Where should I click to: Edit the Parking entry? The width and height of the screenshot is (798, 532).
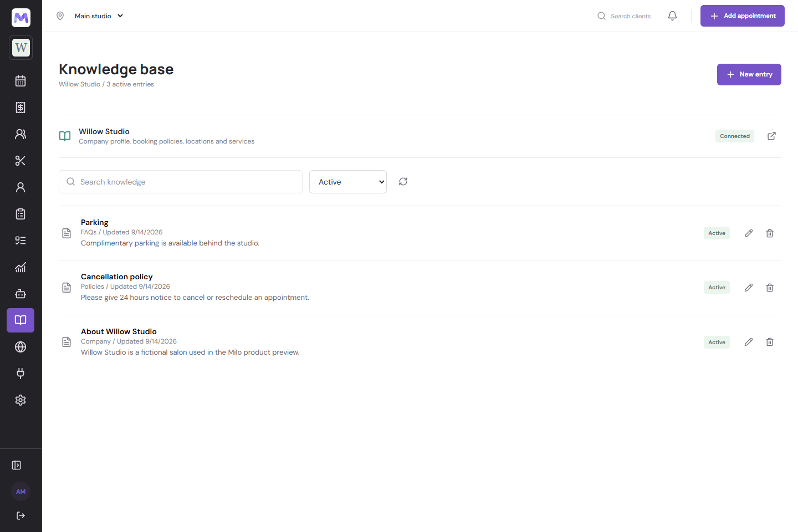coord(749,233)
